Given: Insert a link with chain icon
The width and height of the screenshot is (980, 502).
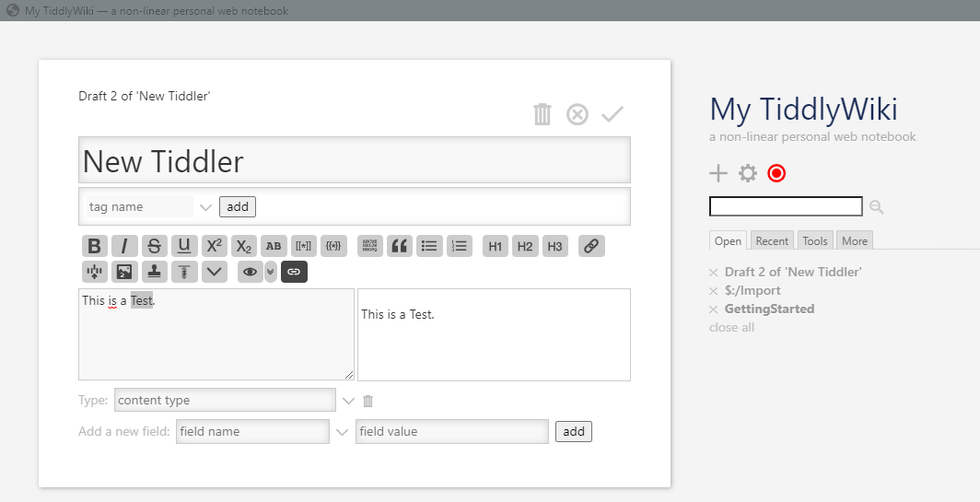Looking at the screenshot, I should click(x=591, y=246).
